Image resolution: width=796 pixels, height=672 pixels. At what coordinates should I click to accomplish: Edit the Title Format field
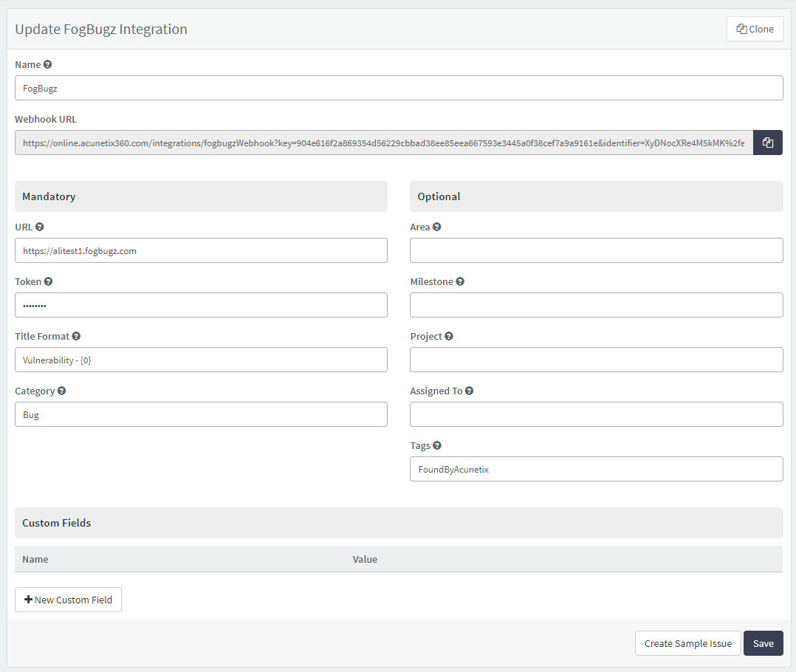(x=201, y=360)
